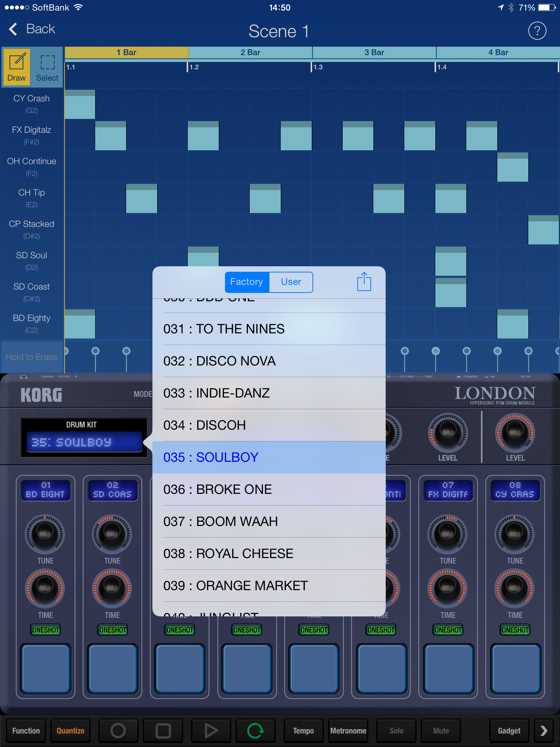Toggle Mute for the track

(441, 731)
